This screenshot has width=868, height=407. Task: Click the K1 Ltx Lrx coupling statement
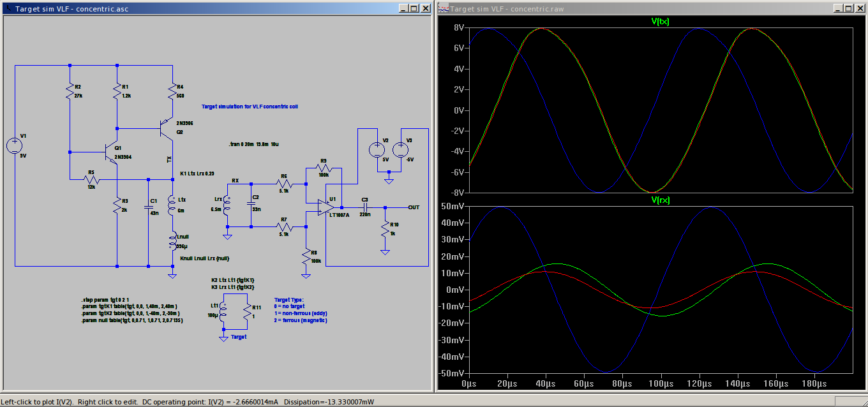click(197, 174)
